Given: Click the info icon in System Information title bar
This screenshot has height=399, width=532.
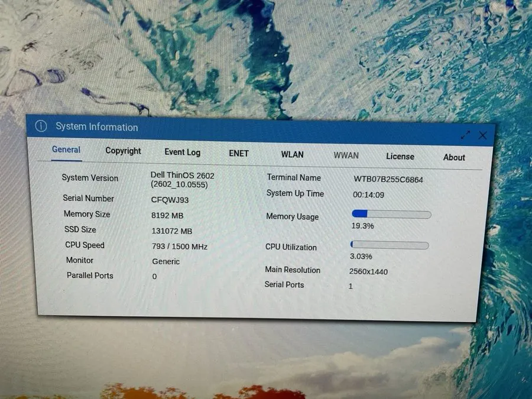Looking at the screenshot, I should coord(41,126).
